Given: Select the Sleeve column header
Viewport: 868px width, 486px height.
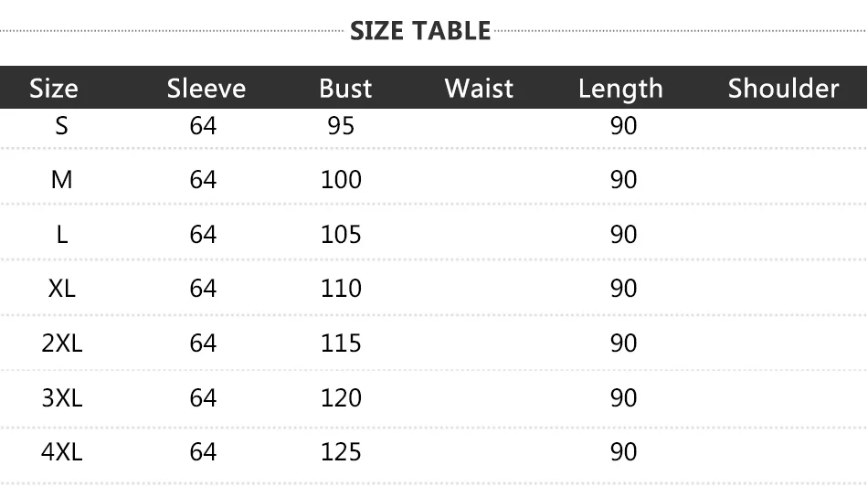Looking at the screenshot, I should pos(206,89).
